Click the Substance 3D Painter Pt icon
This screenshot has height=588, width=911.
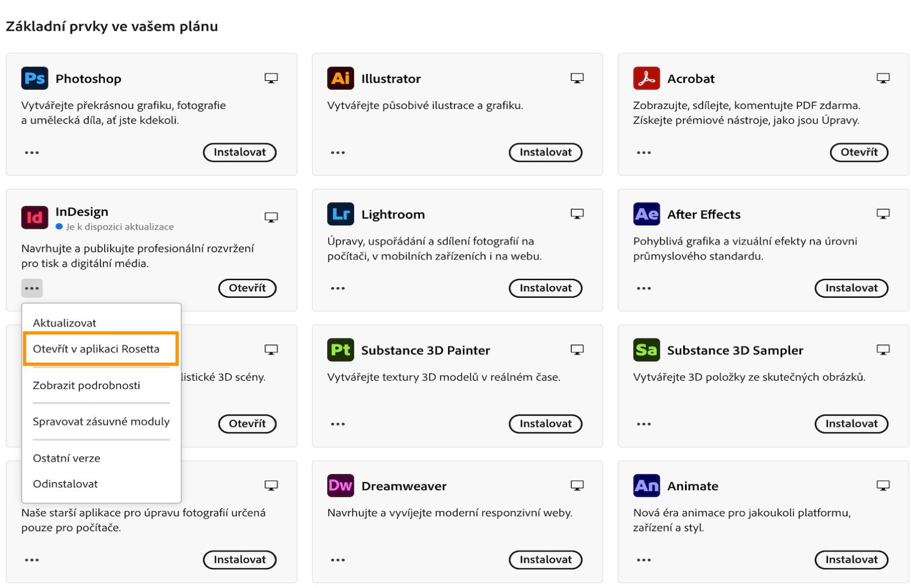click(340, 349)
